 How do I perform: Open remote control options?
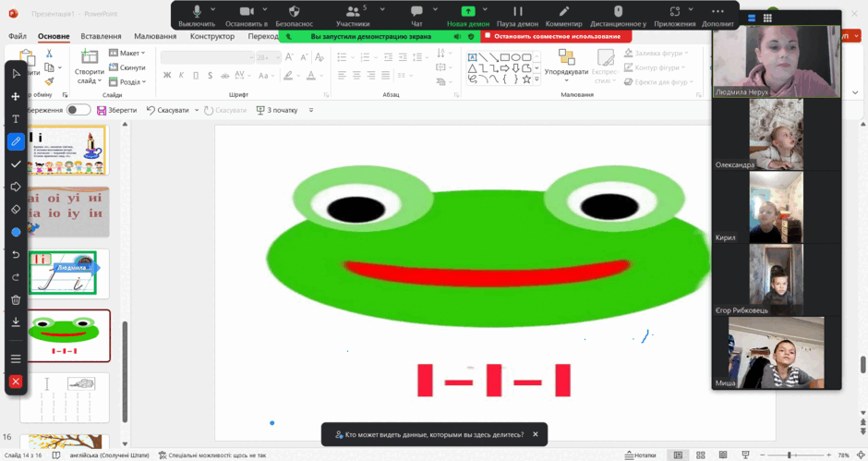pyautogui.click(x=619, y=16)
